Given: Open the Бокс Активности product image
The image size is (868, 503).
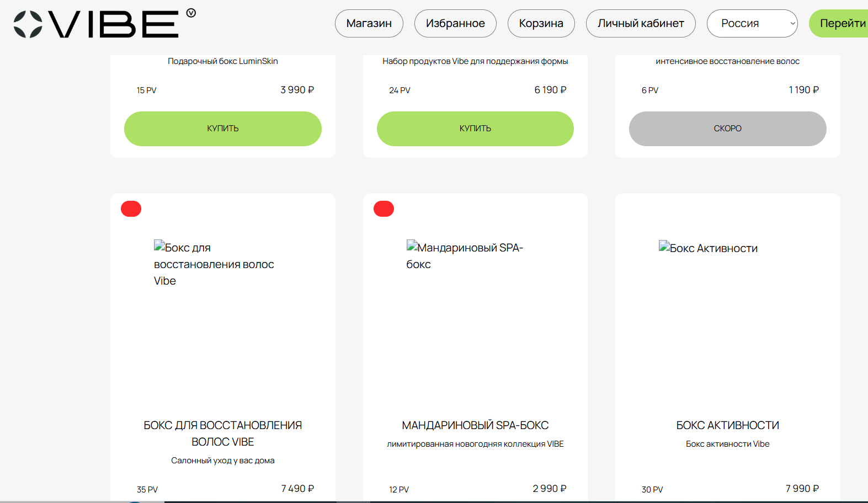Looking at the screenshot, I should tap(708, 248).
